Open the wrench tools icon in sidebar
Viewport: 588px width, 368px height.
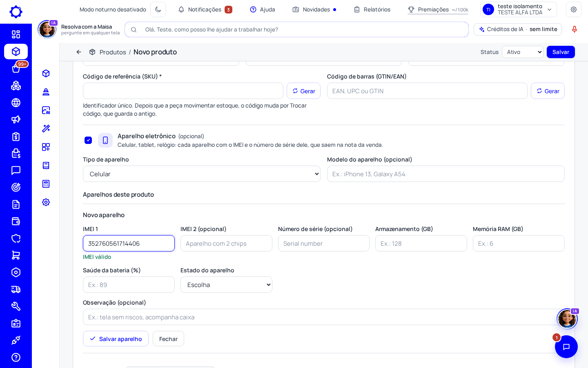tap(16, 306)
